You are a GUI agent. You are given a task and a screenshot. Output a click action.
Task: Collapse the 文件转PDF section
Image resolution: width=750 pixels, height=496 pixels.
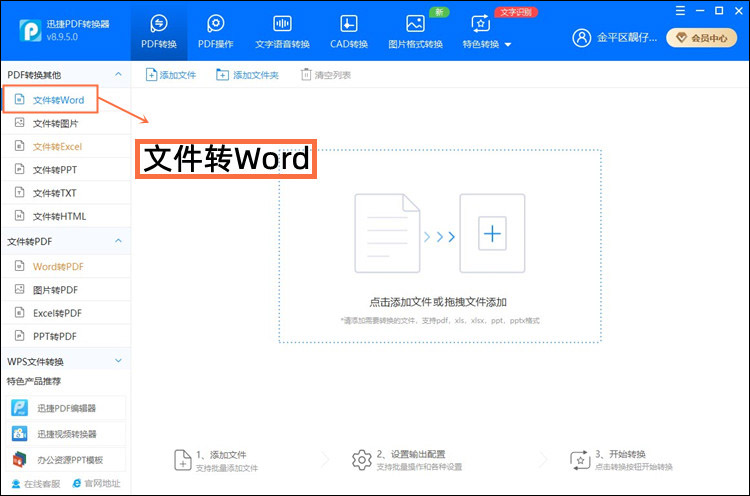pyautogui.click(x=118, y=241)
